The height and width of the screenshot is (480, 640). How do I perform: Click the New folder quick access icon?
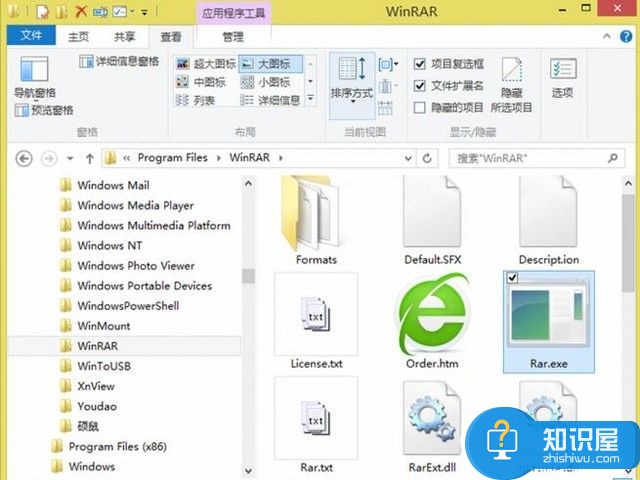61,11
